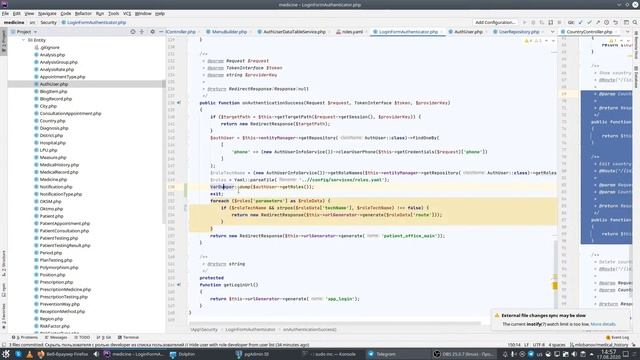
Task: Click the clock in system tray
Action: (609, 354)
